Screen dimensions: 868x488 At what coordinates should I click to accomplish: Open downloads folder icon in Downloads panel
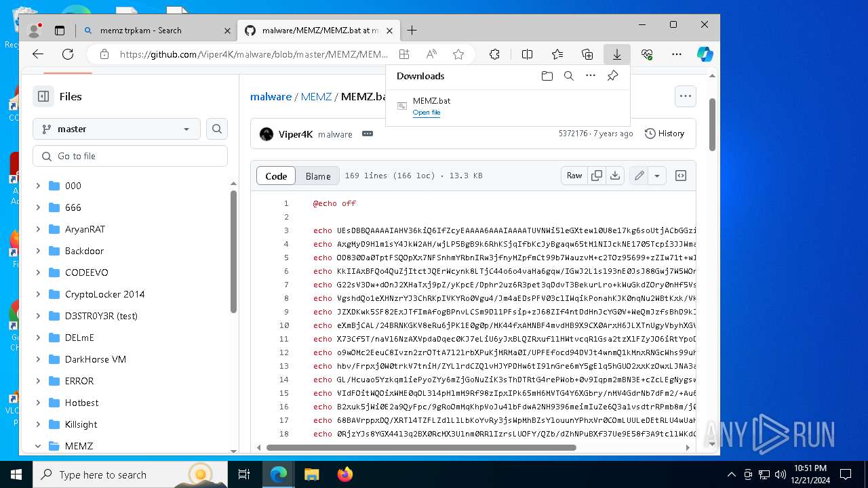tap(547, 76)
